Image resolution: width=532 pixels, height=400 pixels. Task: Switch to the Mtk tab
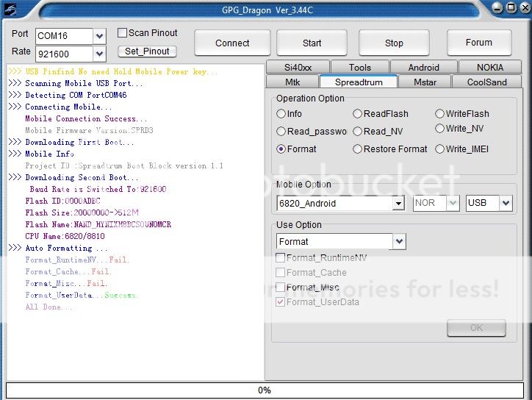(292, 82)
